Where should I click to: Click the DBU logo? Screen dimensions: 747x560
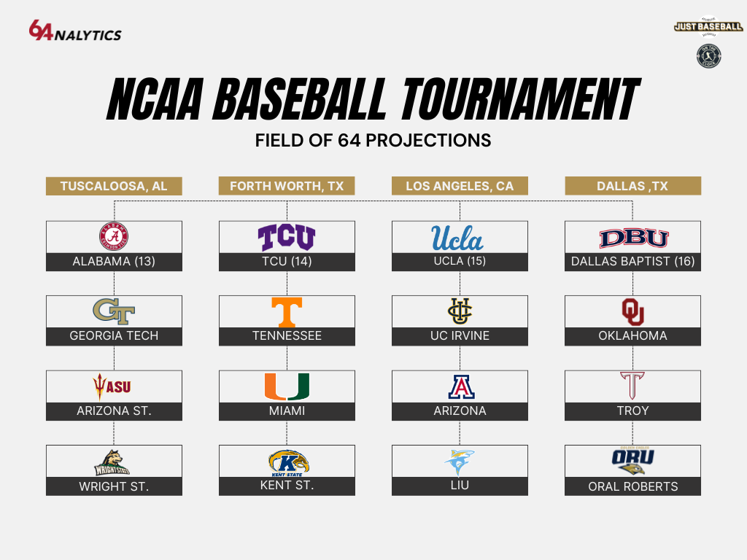[634, 238]
